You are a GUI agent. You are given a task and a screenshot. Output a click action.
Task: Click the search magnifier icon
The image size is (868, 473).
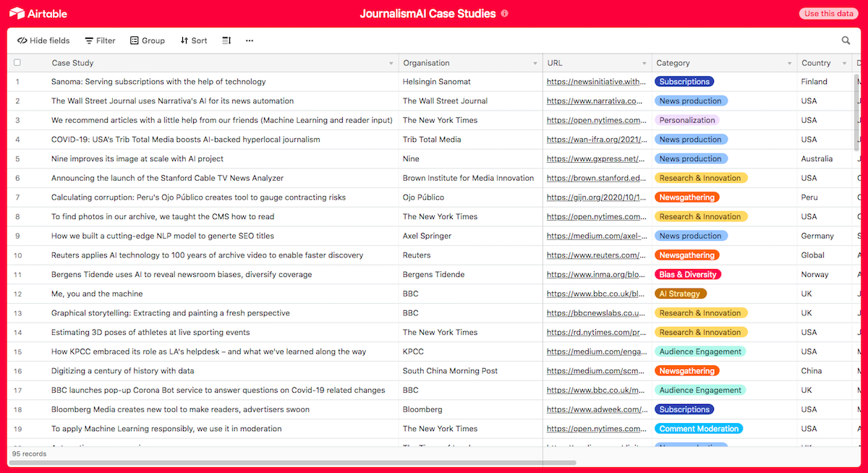846,41
